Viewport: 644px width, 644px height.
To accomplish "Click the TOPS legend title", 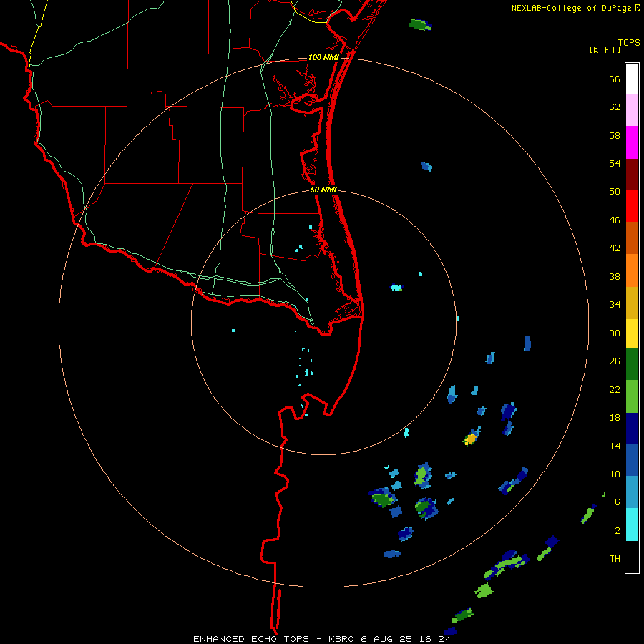I will (x=629, y=43).
